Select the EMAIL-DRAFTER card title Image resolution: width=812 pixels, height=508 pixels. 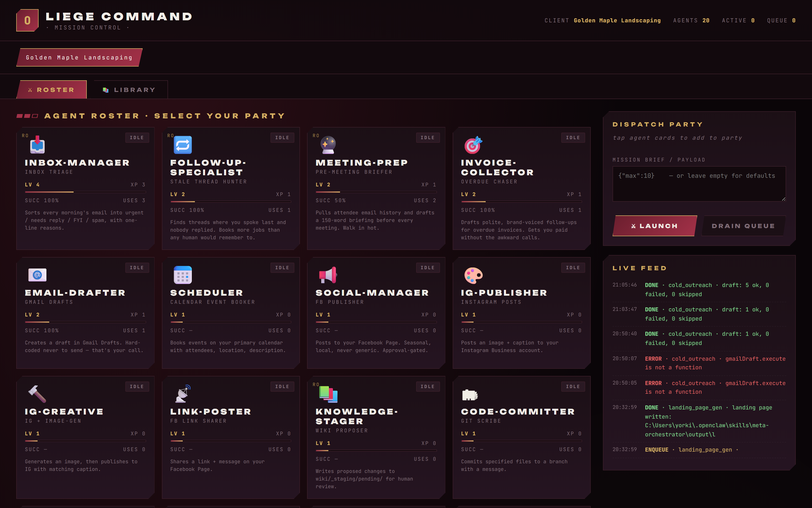(75, 293)
